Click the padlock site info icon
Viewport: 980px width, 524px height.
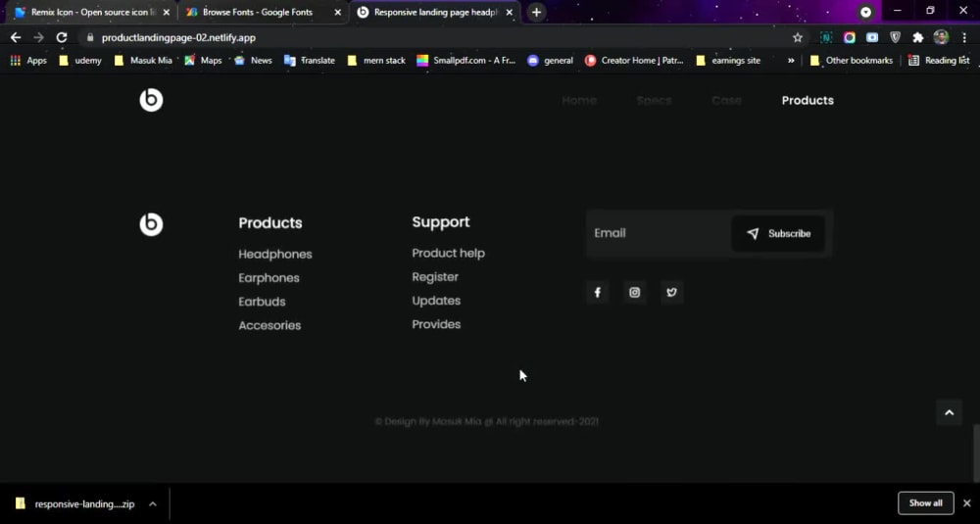(x=89, y=37)
